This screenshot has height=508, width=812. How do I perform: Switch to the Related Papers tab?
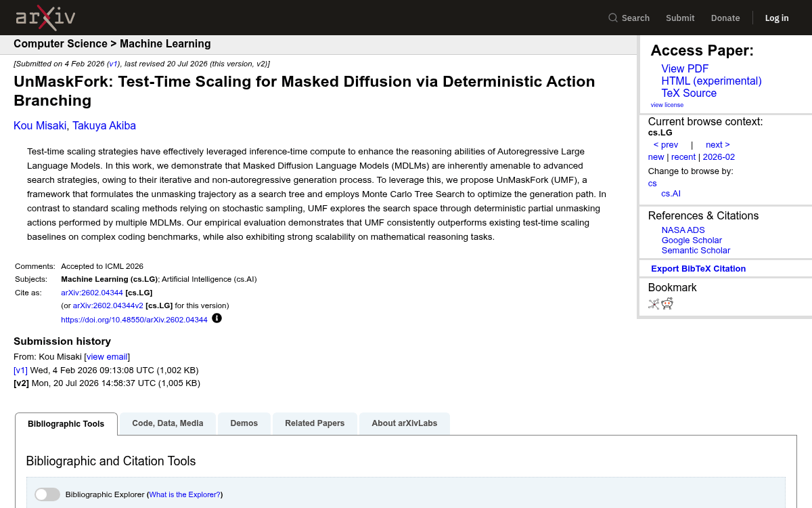pos(315,423)
